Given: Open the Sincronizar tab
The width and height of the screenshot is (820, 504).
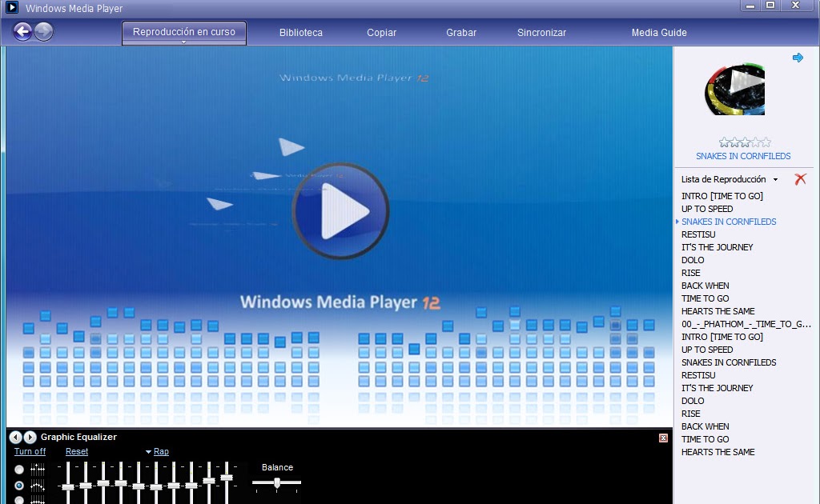Looking at the screenshot, I should click(541, 32).
